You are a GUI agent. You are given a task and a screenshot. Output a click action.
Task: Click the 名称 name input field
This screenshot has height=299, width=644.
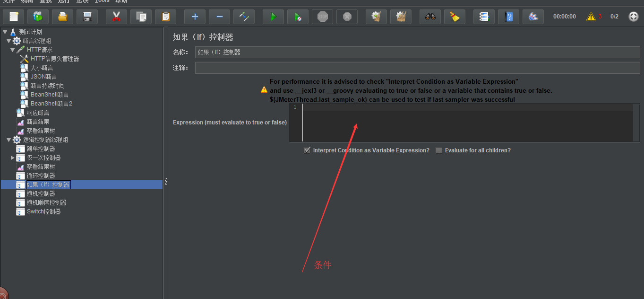(x=417, y=52)
